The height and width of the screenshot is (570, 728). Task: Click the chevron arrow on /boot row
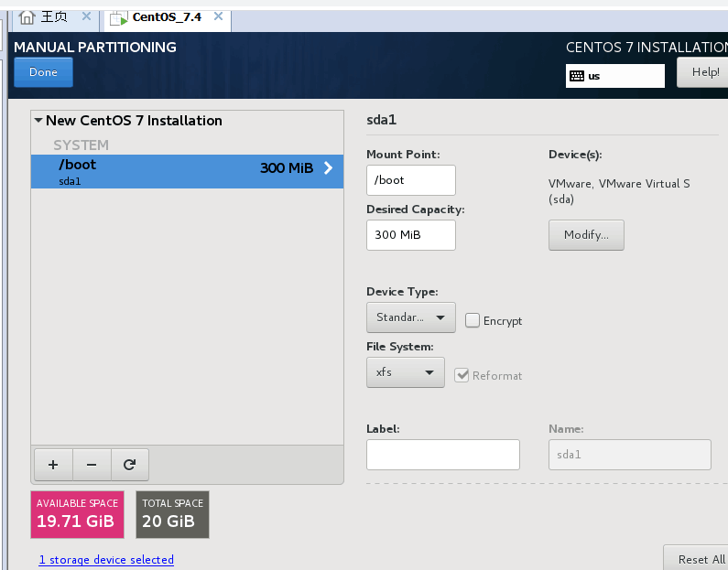click(328, 168)
